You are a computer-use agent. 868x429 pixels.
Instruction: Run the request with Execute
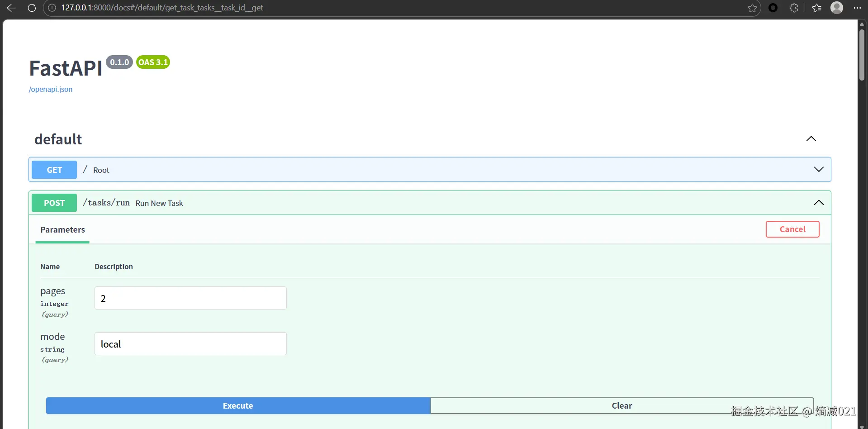coord(238,405)
